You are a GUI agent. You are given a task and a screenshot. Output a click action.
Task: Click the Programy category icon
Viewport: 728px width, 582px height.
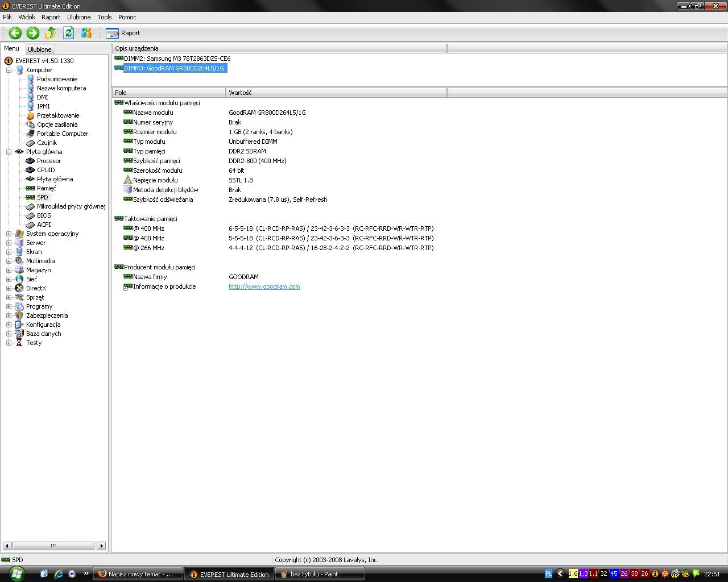(19, 306)
